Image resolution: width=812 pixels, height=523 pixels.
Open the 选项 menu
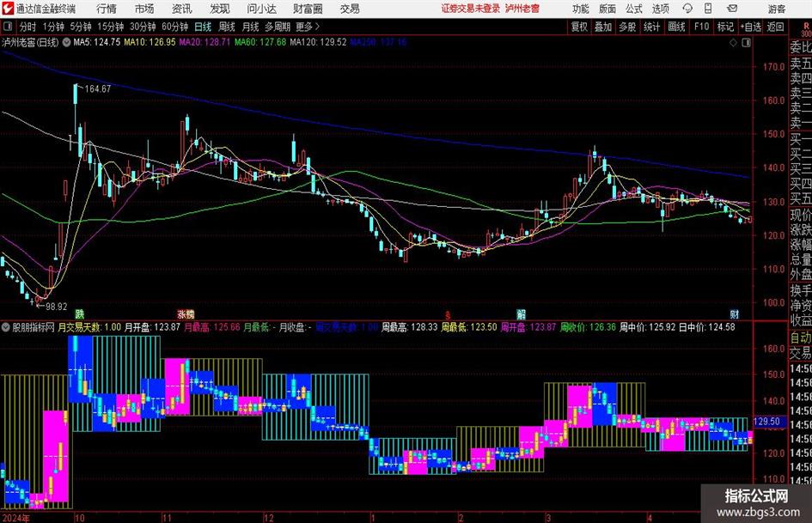660,9
